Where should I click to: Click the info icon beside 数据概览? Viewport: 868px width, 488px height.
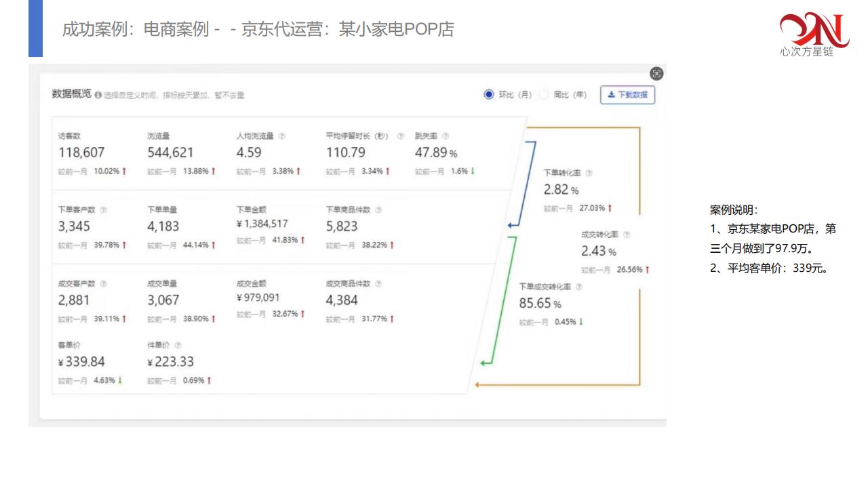pos(98,96)
